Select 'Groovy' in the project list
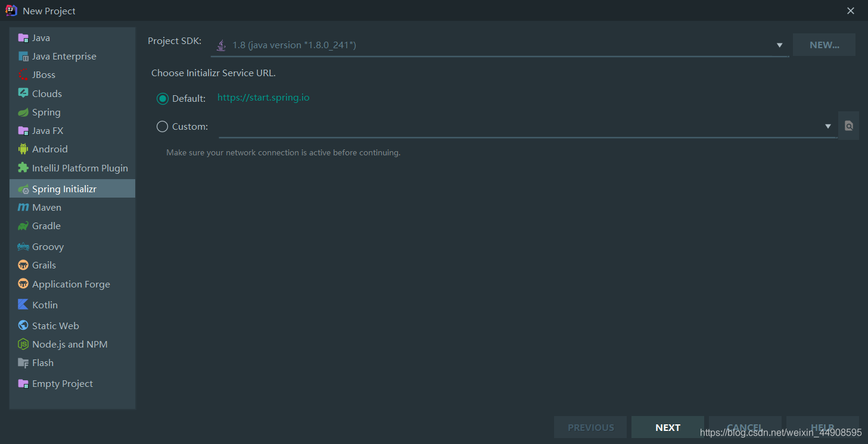Screen dimensions: 868x444 coord(72,247)
